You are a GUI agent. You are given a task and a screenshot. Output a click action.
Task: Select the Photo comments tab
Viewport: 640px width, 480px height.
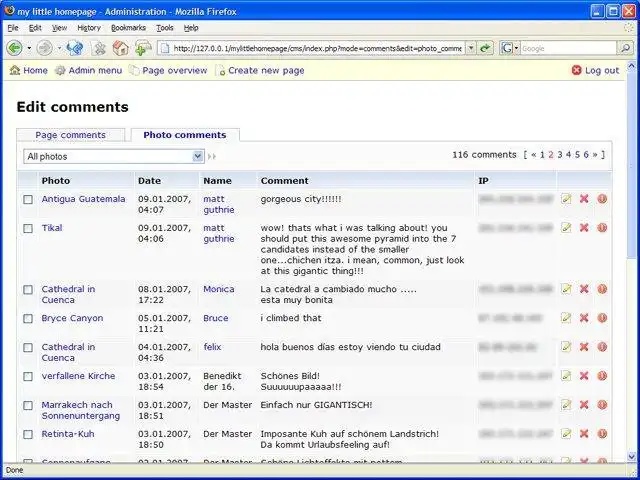(185, 135)
